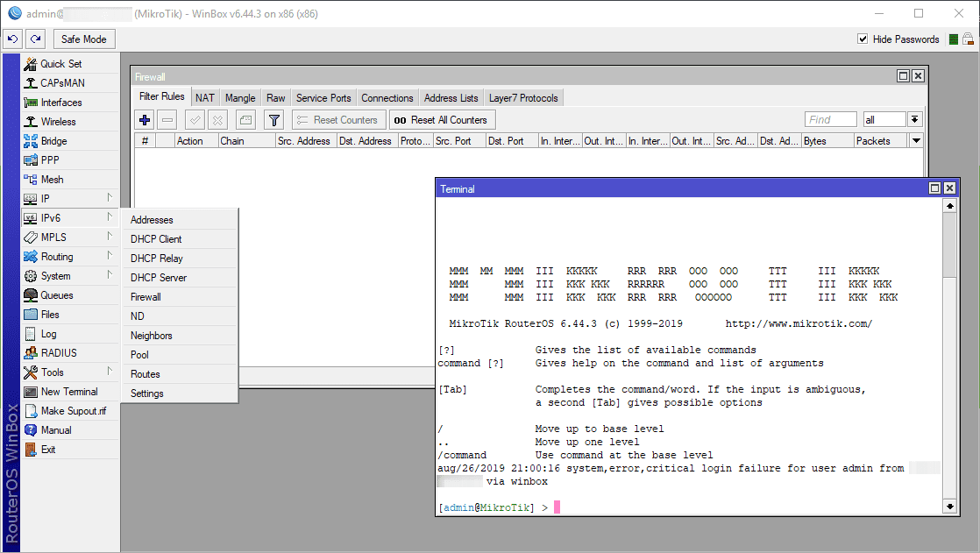Open the Files menu
The image size is (980, 553).
coord(70,315)
